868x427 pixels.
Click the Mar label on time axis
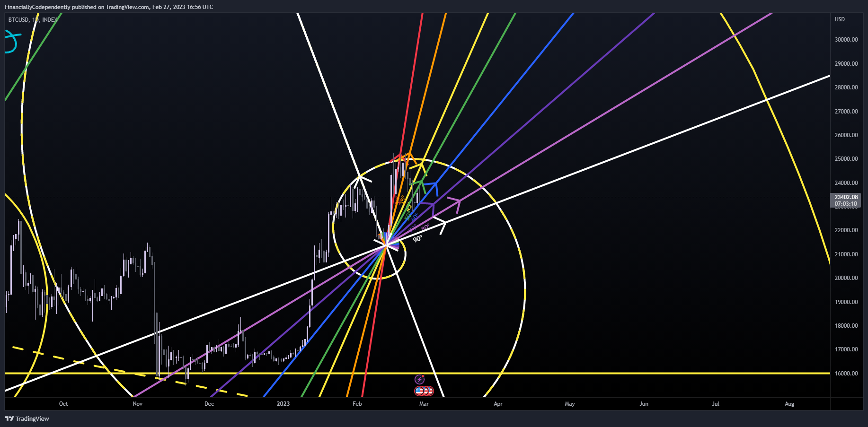[x=424, y=404]
